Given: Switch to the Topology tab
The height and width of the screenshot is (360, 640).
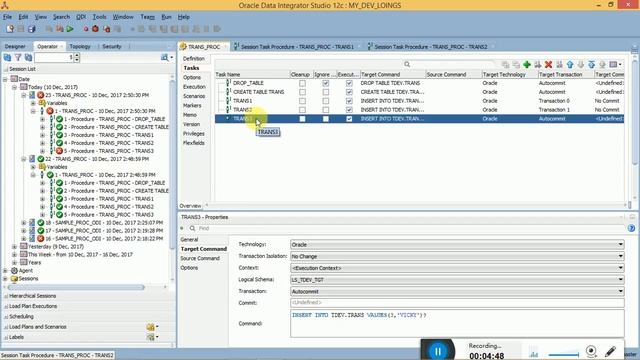Looking at the screenshot, I should [x=80, y=47].
